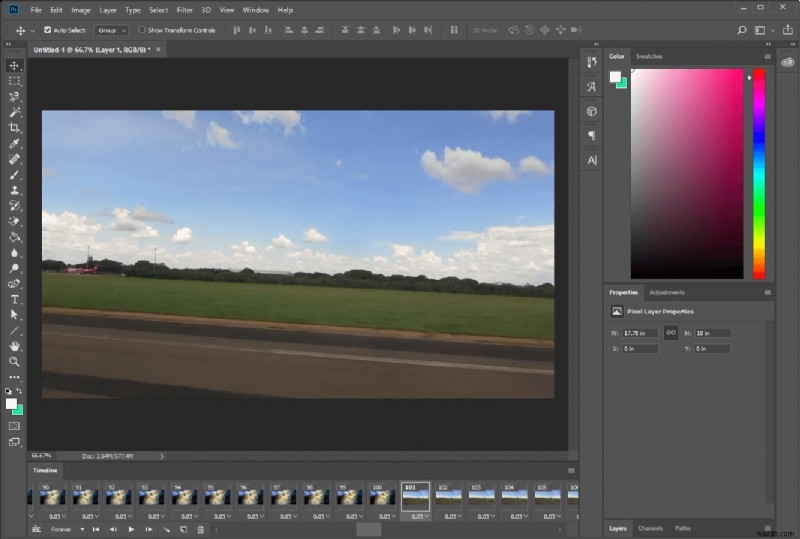800x539 pixels.
Task: Select the Horizontal Type tool
Action: click(x=14, y=299)
